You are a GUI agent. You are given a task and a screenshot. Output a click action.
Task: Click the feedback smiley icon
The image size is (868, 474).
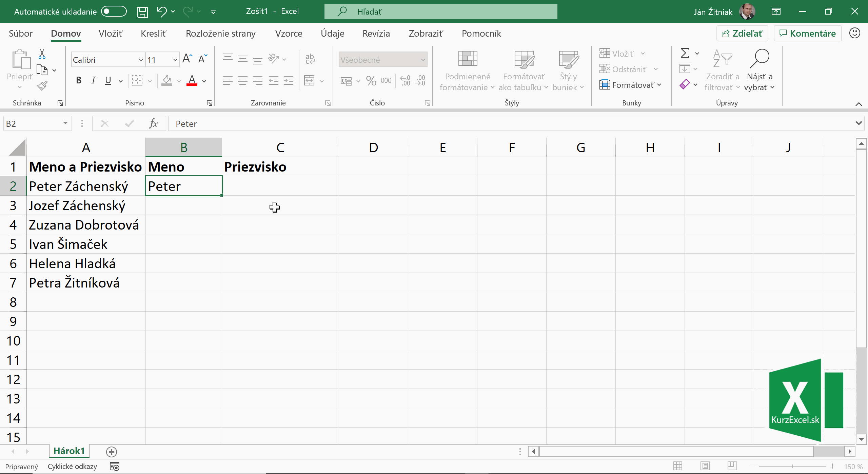pyautogui.click(x=855, y=33)
